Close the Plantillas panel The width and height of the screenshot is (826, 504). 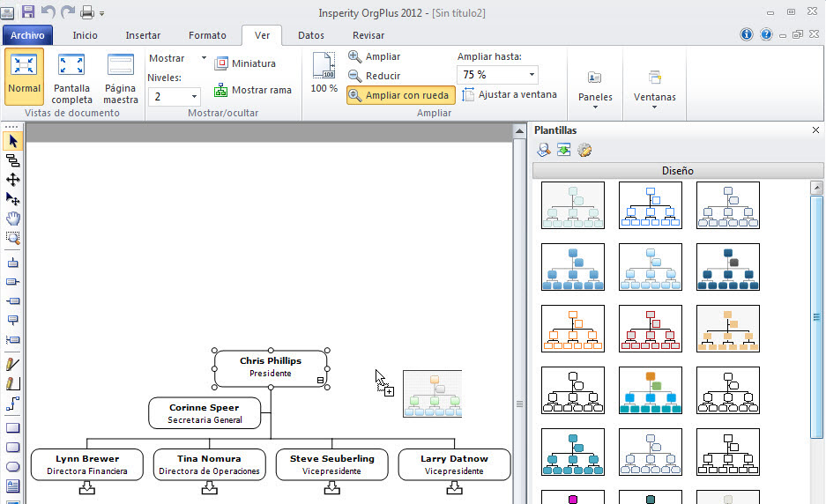815,130
